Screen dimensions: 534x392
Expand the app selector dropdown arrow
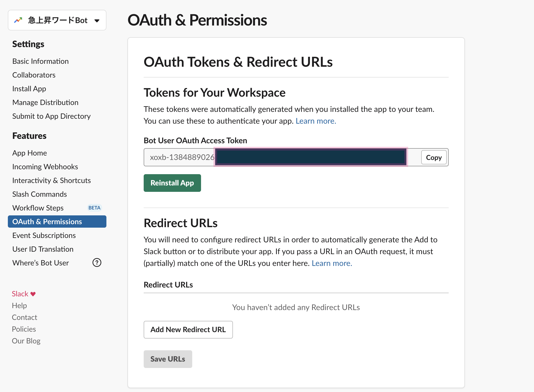97,21
